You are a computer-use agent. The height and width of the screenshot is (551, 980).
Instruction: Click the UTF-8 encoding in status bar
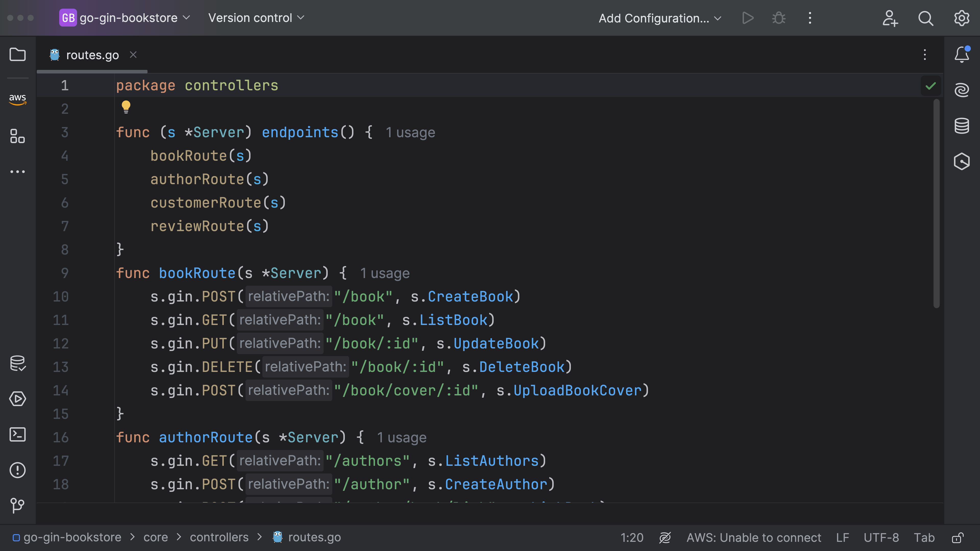[881, 538]
